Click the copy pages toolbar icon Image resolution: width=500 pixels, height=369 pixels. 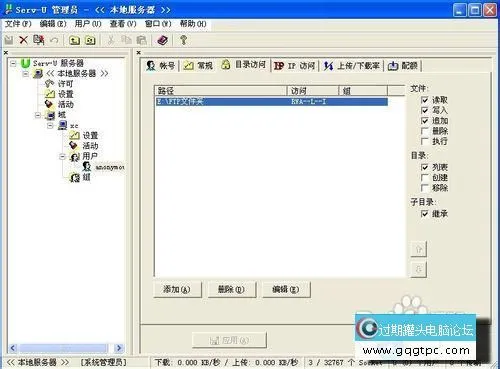click(126, 40)
